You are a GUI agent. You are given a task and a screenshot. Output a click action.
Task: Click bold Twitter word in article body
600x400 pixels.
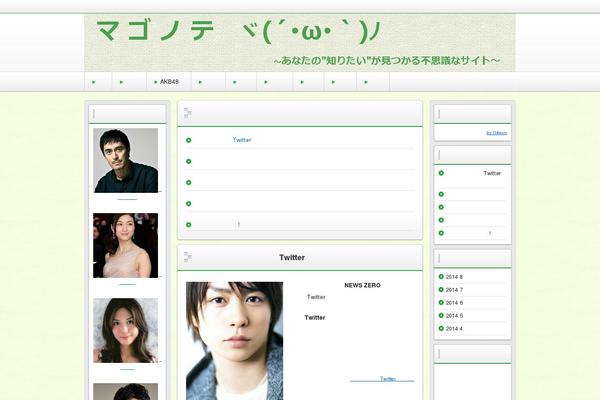coord(315,317)
